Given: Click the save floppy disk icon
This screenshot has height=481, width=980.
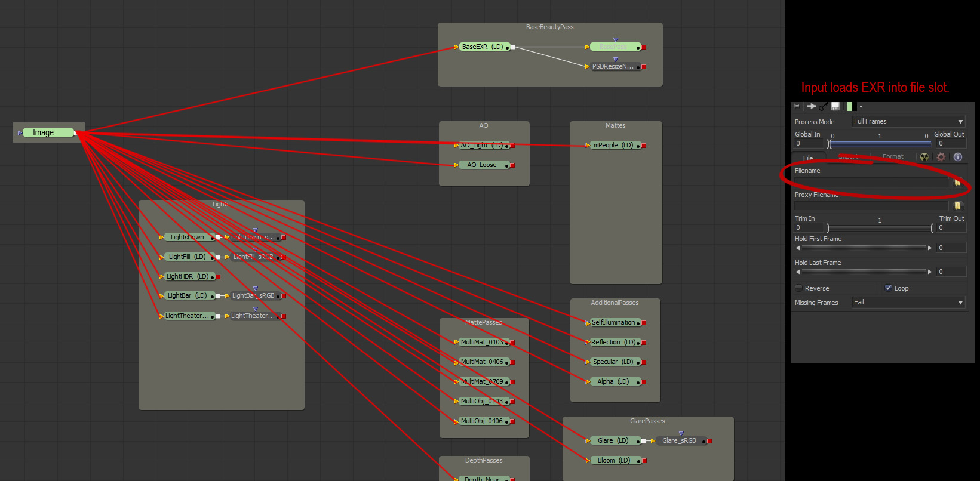Looking at the screenshot, I should tap(835, 106).
